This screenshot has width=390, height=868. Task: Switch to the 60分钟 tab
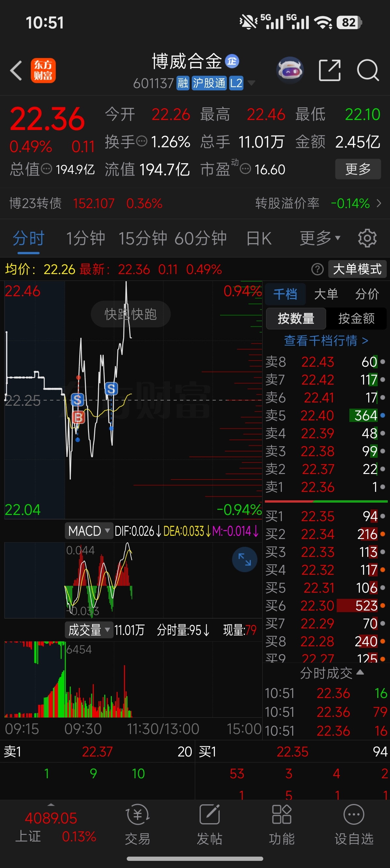click(201, 238)
